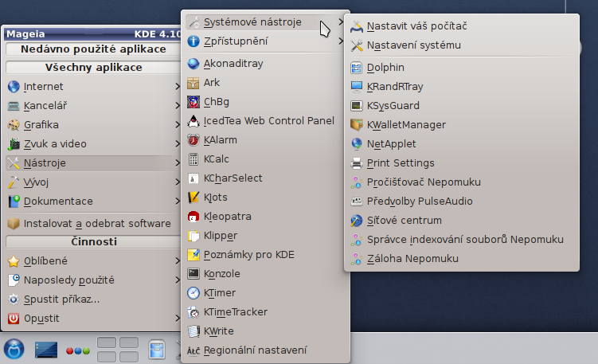Expand the Kancelář submenu arrow
Image resolution: width=598 pixels, height=364 pixels.
tap(178, 106)
